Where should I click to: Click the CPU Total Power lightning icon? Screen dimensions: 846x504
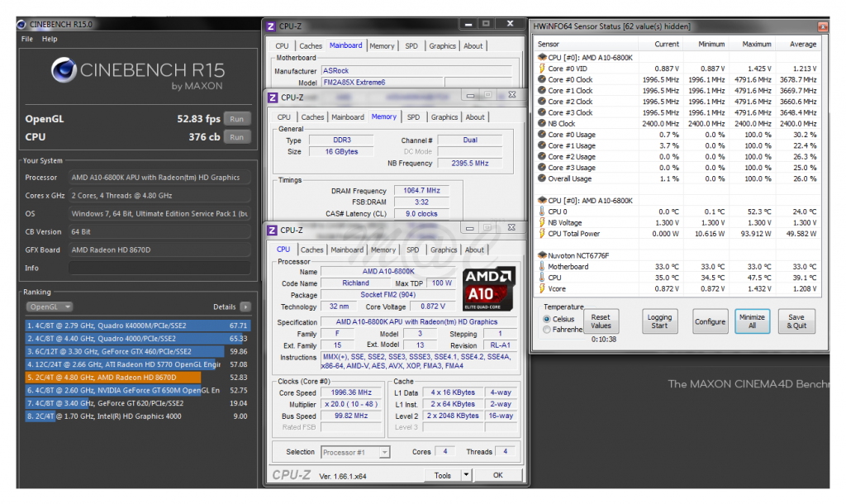[542, 234]
